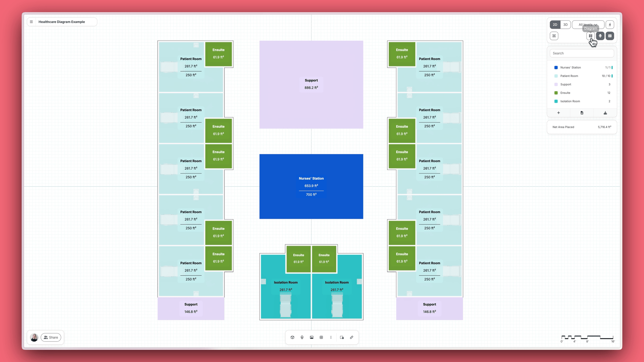The height and width of the screenshot is (362, 644).
Task: Click the 3D cube tool icon
Action: (x=292, y=338)
